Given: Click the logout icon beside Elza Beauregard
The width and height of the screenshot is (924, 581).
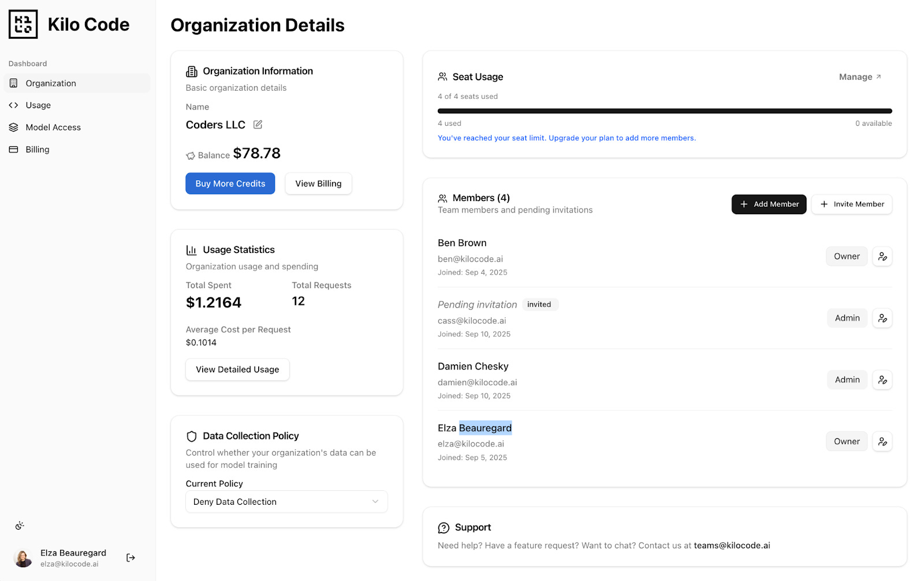Looking at the screenshot, I should point(131,558).
